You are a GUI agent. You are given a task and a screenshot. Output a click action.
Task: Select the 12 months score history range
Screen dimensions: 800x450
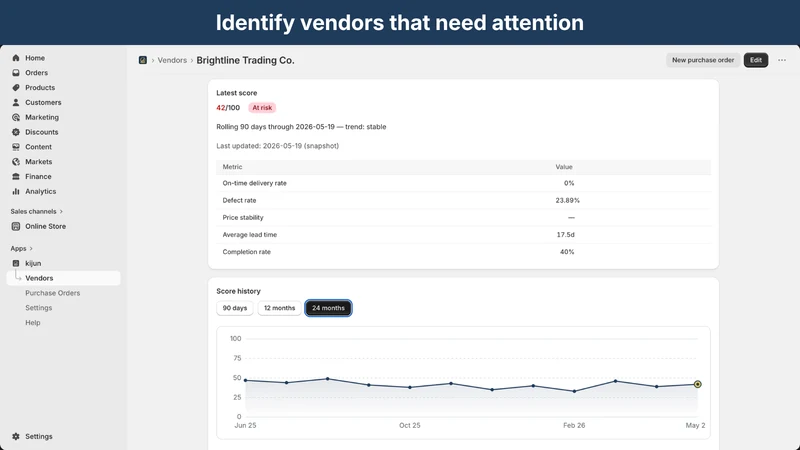point(279,308)
